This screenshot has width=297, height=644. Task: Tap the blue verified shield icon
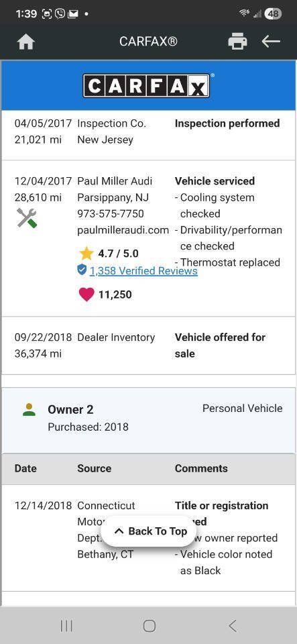(x=82, y=270)
